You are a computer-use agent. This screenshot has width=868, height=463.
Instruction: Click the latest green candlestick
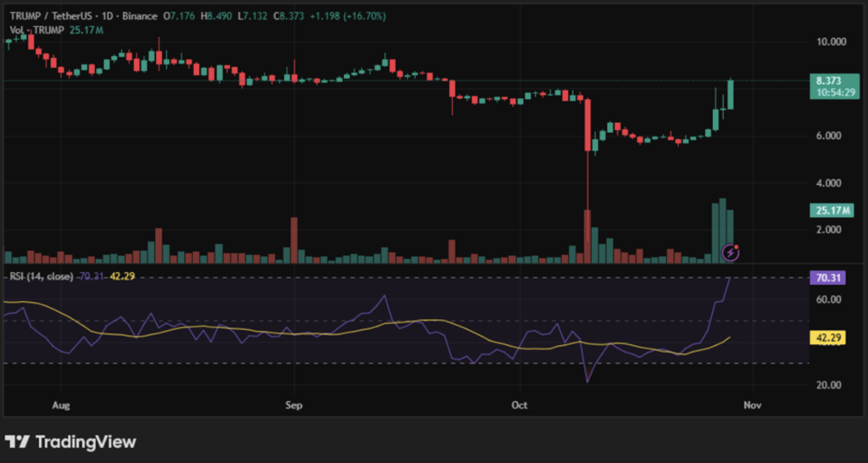pos(731,94)
